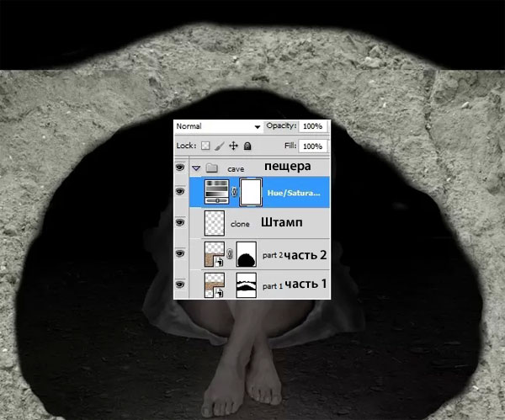
Task: Click the lock transparent pixels icon
Action: 205,146
